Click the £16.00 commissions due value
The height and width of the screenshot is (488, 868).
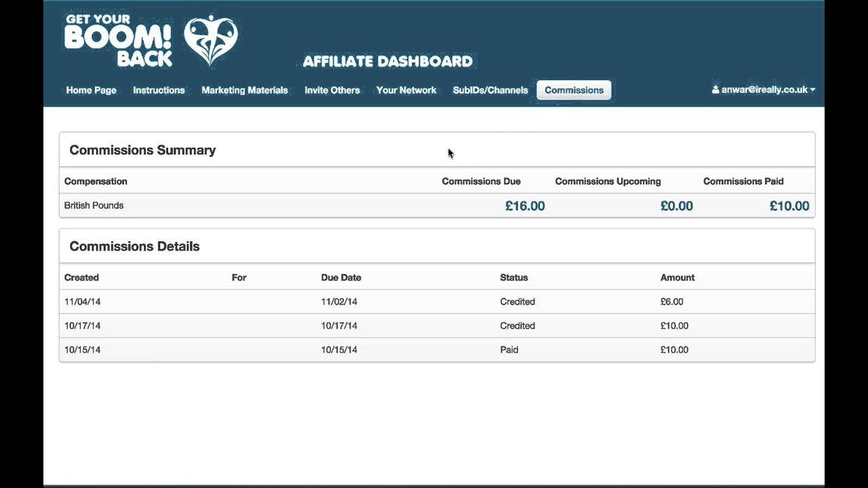point(525,206)
